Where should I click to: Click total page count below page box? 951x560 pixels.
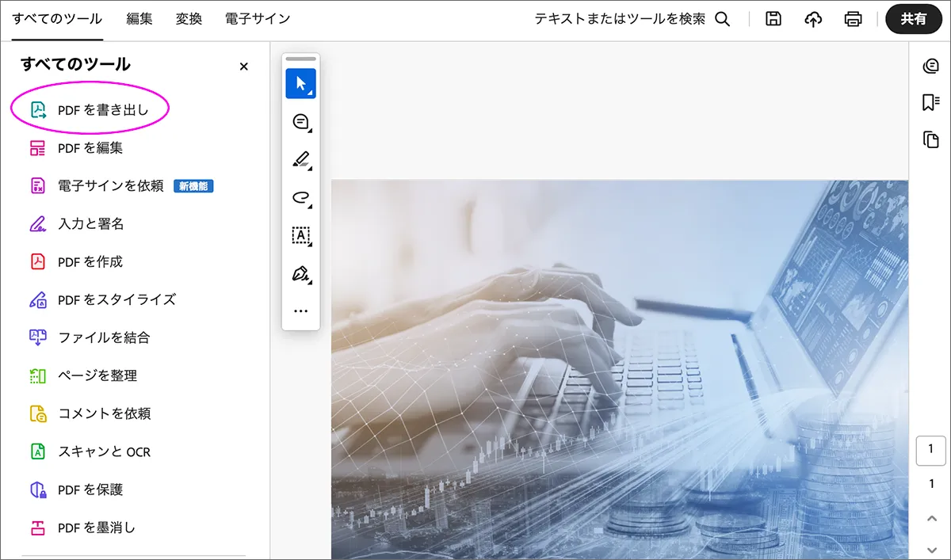[931, 484]
